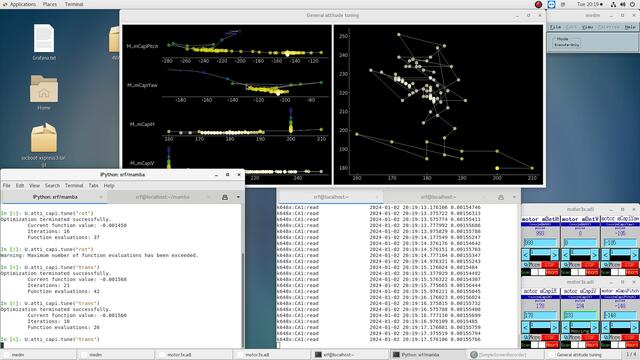Tweak mCapiH motor forward with '>' button
This screenshot has height=360, width=640.
(x=554, y=327)
